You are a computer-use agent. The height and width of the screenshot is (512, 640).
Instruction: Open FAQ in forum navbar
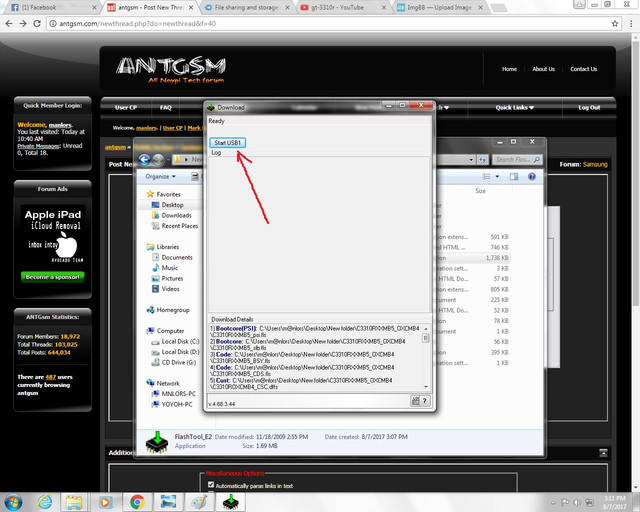pyautogui.click(x=166, y=107)
